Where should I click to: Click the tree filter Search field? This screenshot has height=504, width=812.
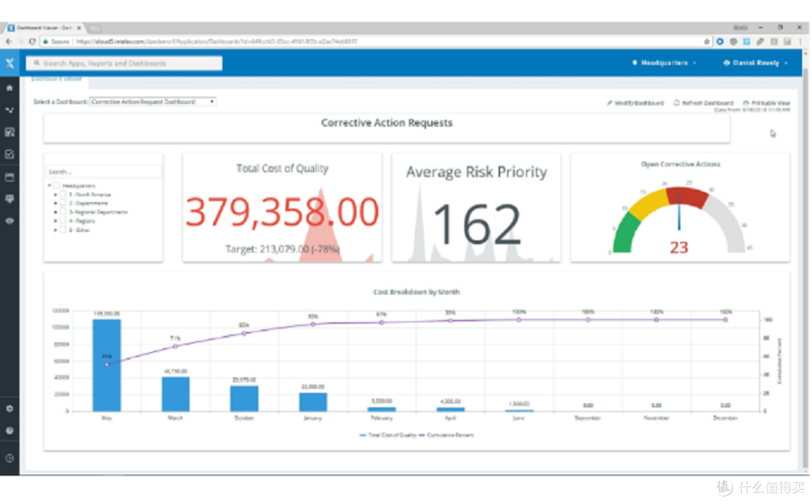tap(104, 172)
